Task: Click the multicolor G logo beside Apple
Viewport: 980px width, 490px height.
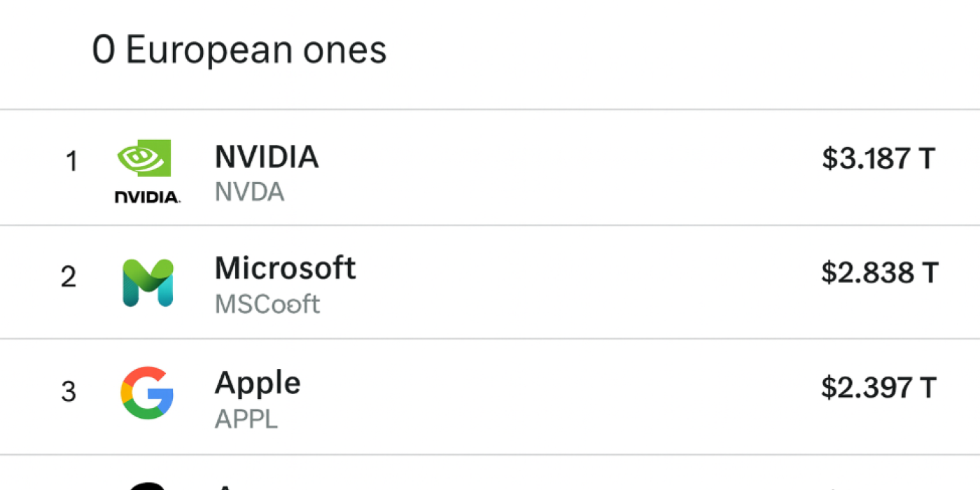Action: 147,393
